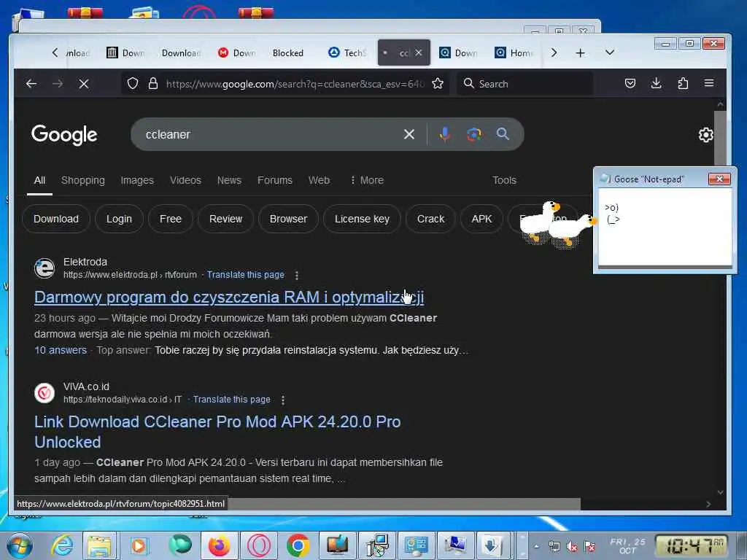747x560 pixels.
Task: Click the Free suggestion chip
Action: click(171, 219)
